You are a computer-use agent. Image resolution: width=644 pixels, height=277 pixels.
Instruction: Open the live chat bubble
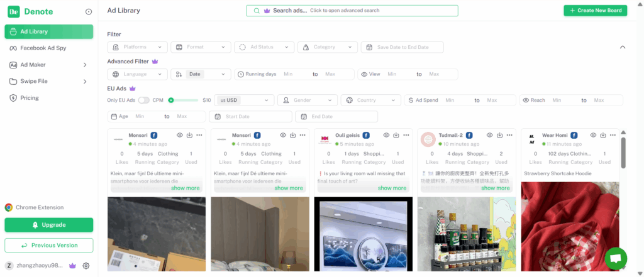tap(616, 259)
